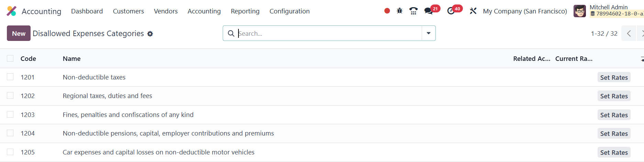Click the VoIP phone icon
Viewport: 644px width, 162px height.
click(413, 11)
